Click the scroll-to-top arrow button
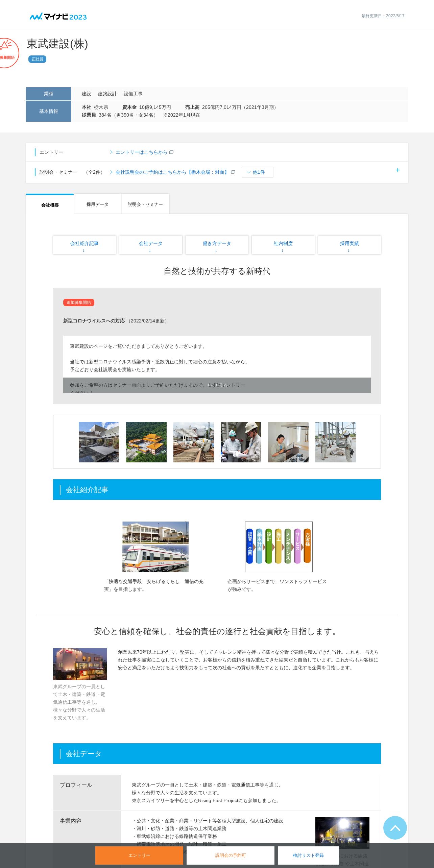Screen dimensions: 434x868 [x=395, y=827]
